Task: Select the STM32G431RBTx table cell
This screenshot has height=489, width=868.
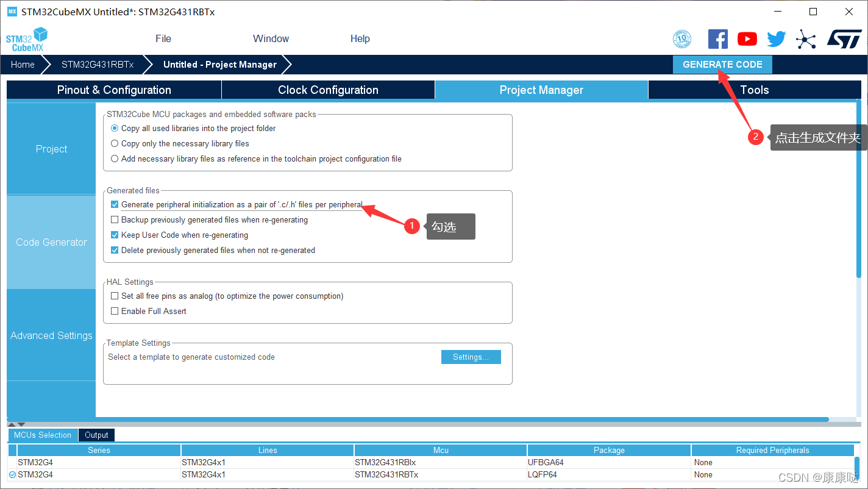Action: coord(441,474)
